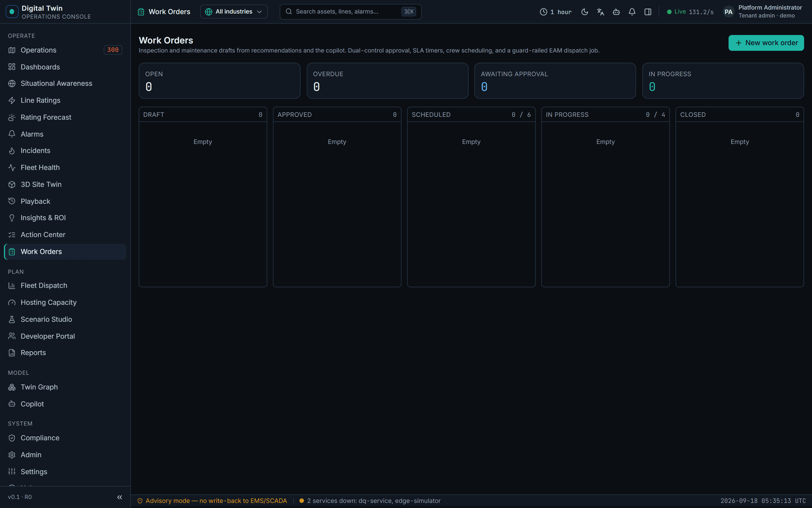Viewport: 812px width, 508px height.
Task: Open Operations in the sidebar
Action: click(x=65, y=50)
